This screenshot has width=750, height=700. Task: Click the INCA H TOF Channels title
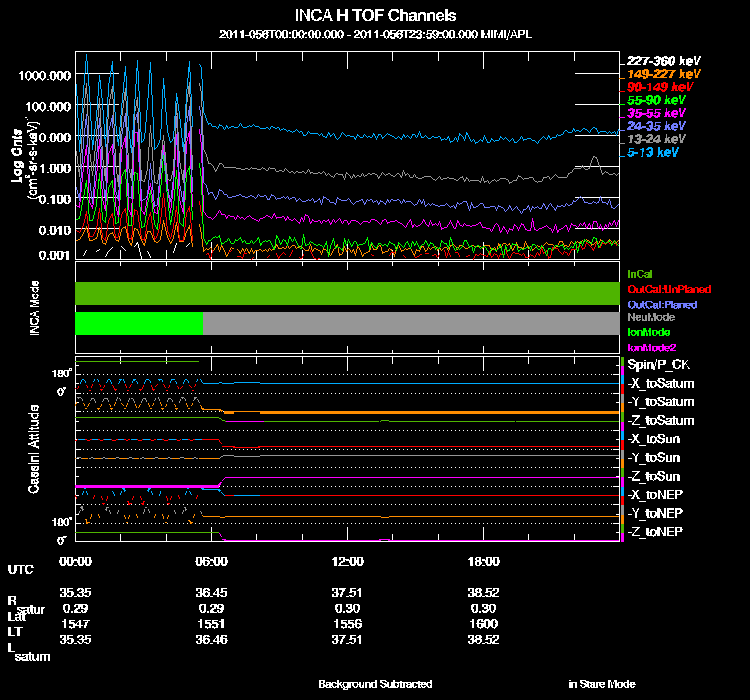click(376, 15)
